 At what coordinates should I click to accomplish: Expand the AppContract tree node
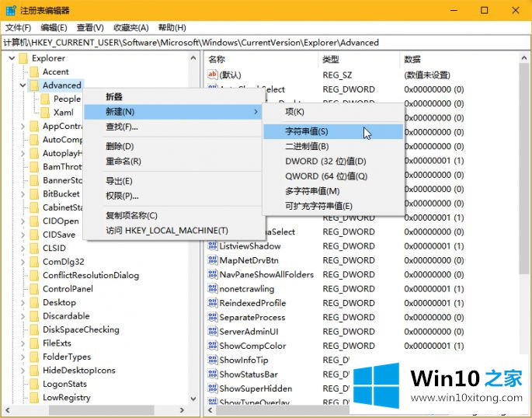23,126
